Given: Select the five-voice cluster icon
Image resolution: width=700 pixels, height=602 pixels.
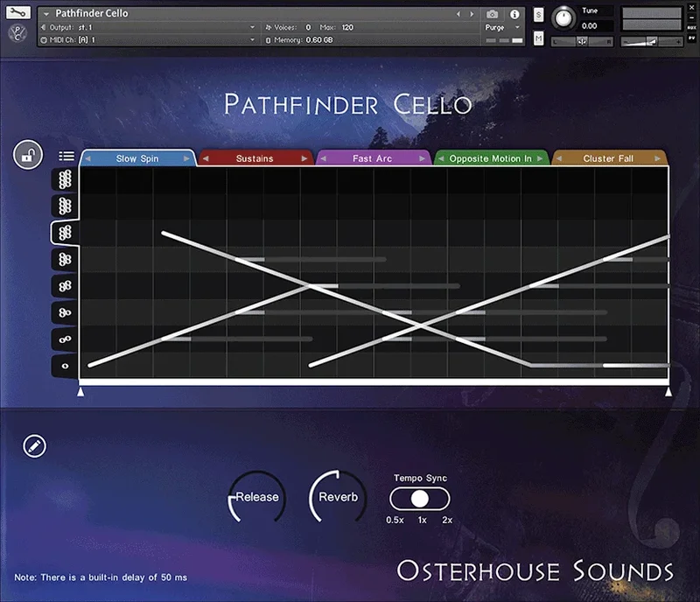Looking at the screenshot, I should (x=65, y=259).
